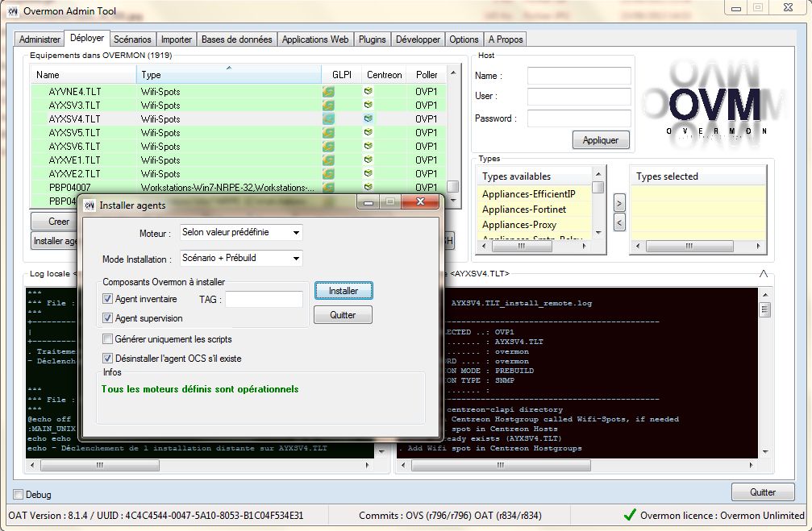Open the Centreon icon for AYXSV4.TLT
The height and width of the screenshot is (531, 812).
369,118
